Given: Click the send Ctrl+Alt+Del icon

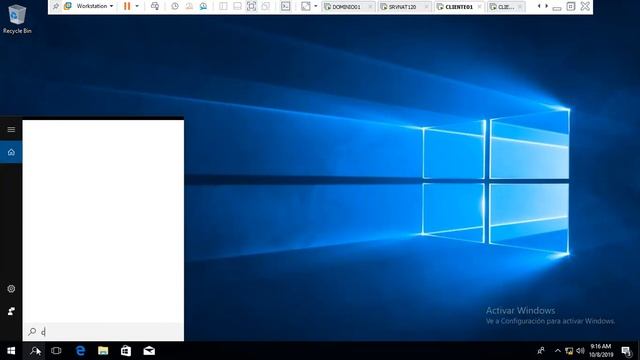Looking at the screenshot, I should (x=155, y=6).
